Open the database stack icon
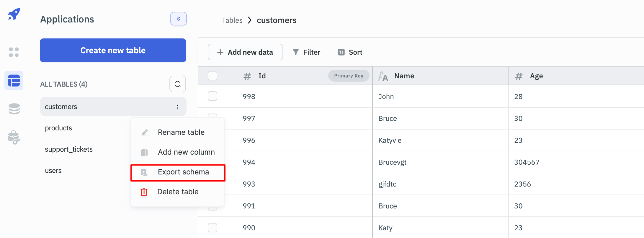This screenshot has height=238, width=644. pyautogui.click(x=14, y=109)
